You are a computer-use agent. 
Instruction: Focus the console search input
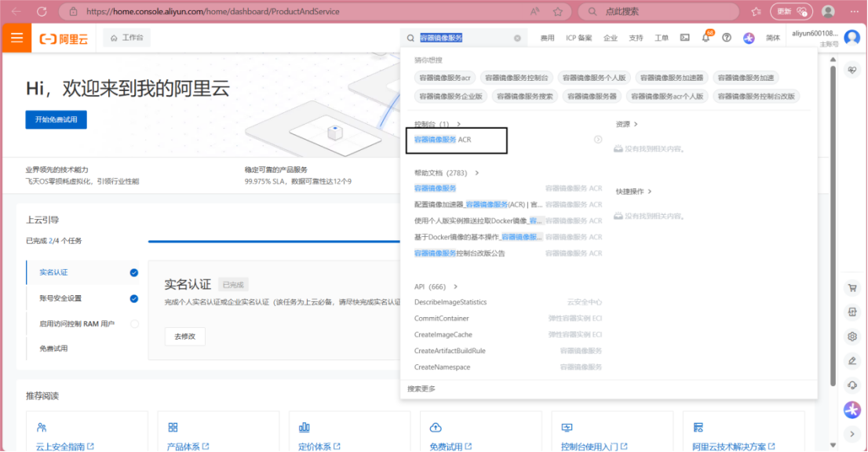(465, 38)
